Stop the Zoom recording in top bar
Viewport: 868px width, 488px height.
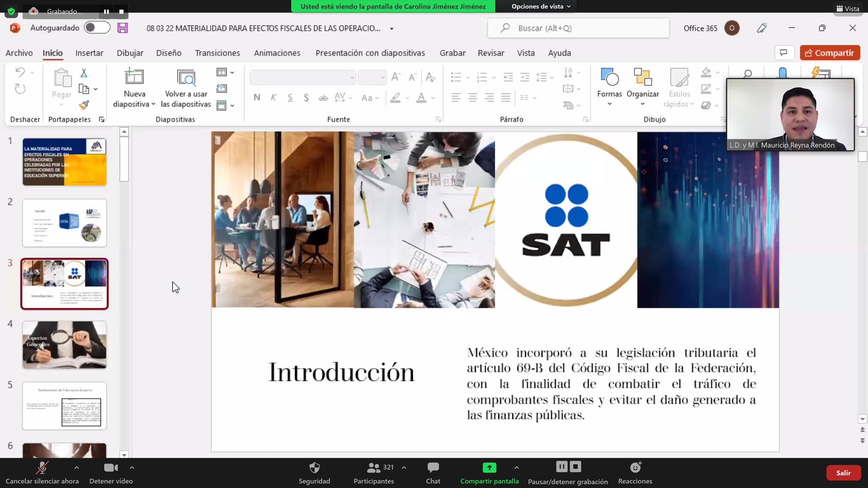[x=121, y=11]
